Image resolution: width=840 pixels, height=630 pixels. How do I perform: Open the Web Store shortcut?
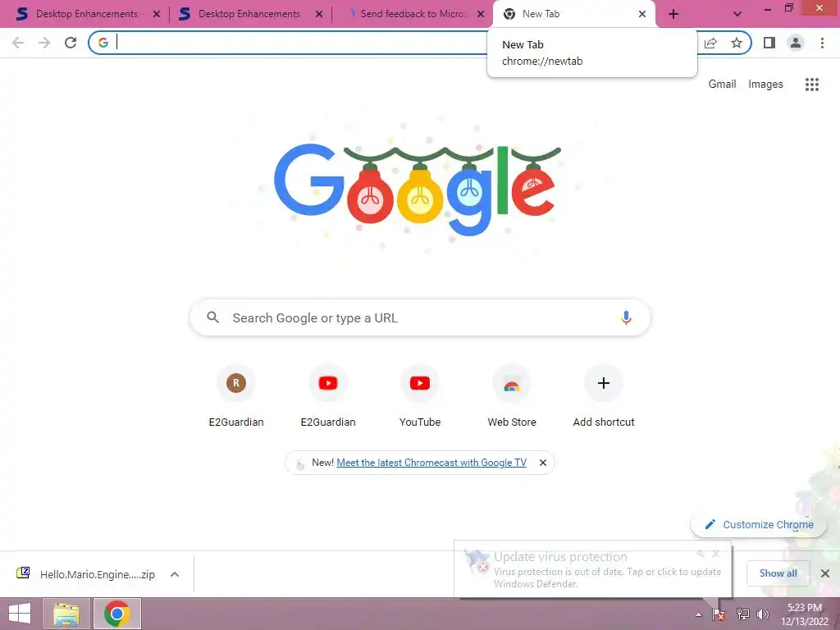point(512,396)
